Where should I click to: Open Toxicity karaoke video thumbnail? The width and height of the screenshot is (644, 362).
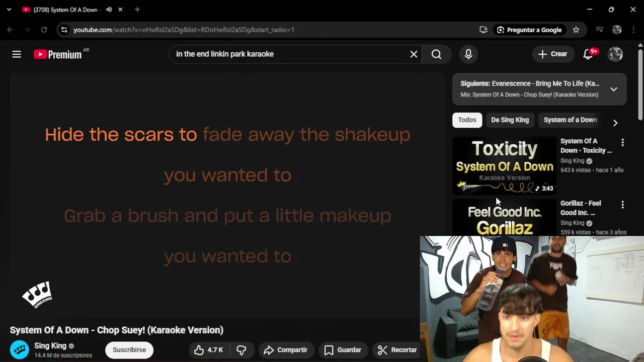point(505,165)
